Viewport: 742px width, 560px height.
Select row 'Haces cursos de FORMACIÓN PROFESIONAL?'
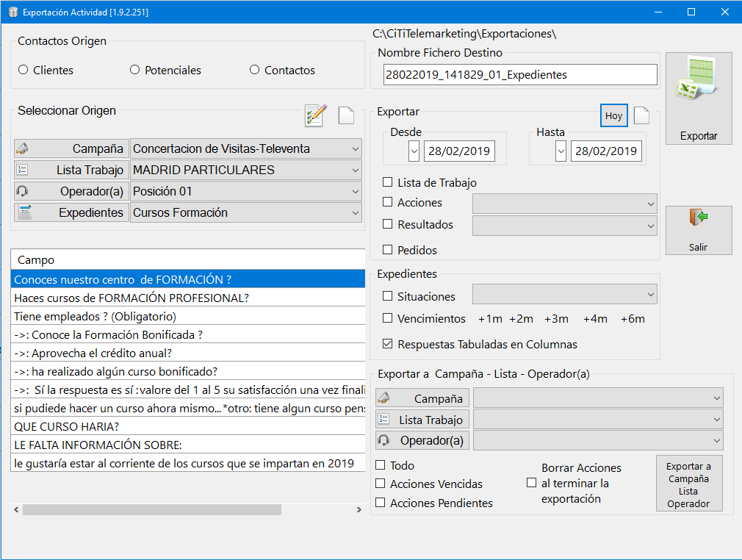188,298
